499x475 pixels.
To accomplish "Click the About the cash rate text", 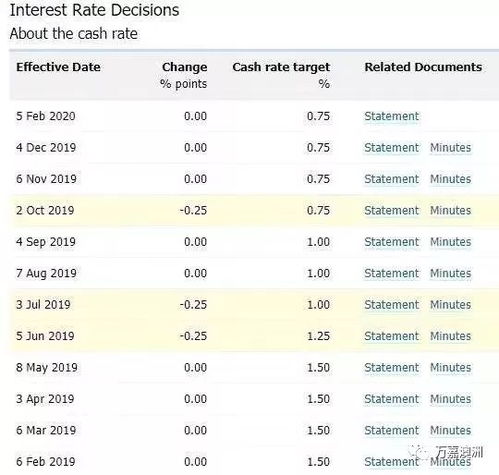I will 74,34.
